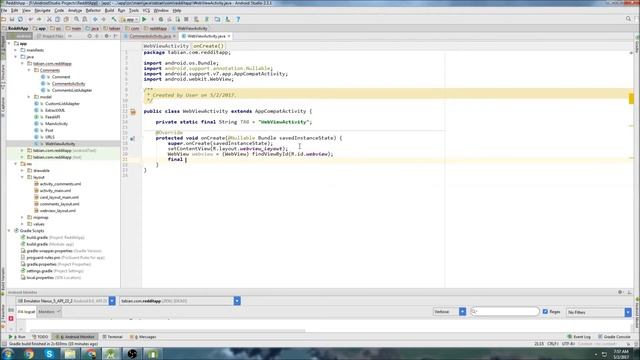
Task: Click the File Explorer folder taskbar icon
Action: (70, 354)
